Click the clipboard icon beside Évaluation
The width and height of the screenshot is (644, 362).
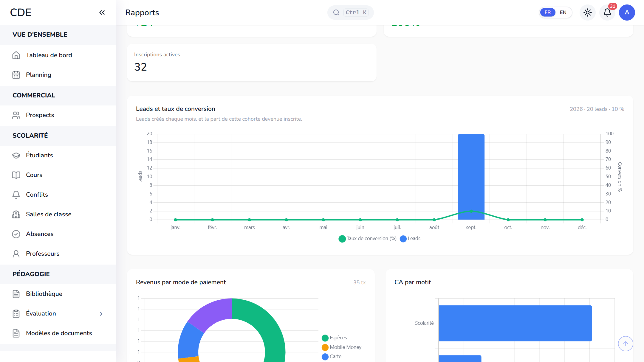point(16,313)
